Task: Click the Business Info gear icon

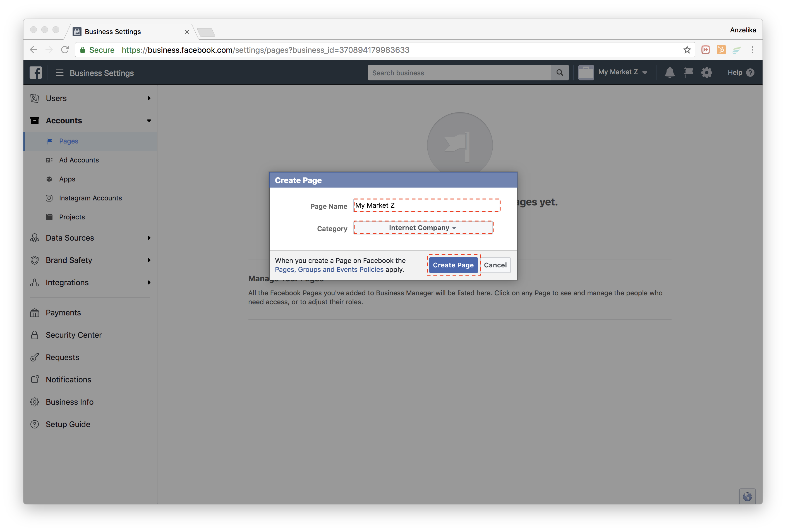Action: coord(35,402)
